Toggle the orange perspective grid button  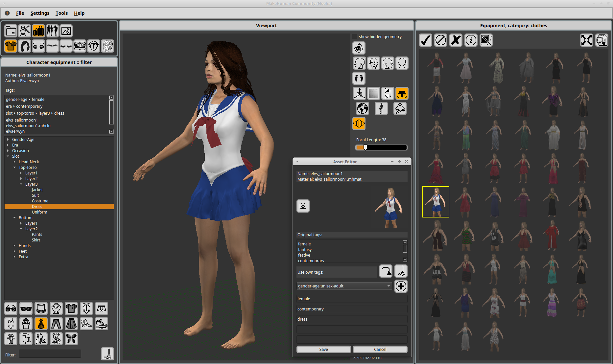(x=402, y=94)
